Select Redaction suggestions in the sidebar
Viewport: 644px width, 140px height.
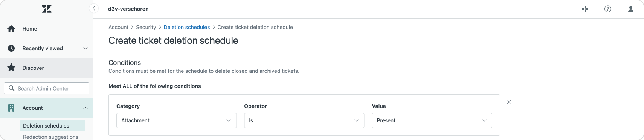pyautogui.click(x=50, y=137)
